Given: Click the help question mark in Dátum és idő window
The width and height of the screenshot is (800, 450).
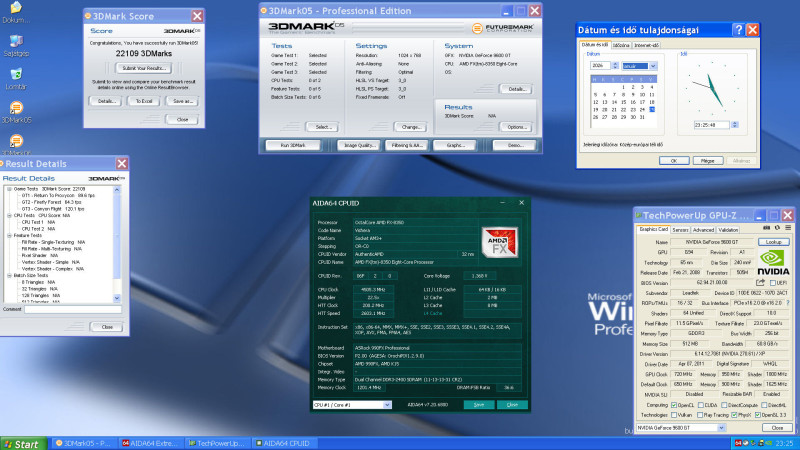Looking at the screenshot, I should pyautogui.click(x=738, y=30).
